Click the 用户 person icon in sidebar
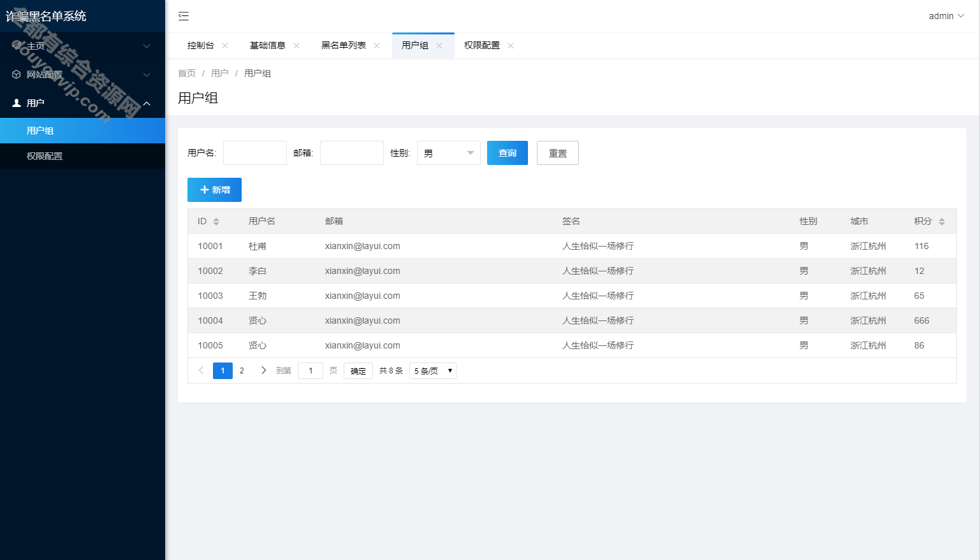This screenshot has height=560, width=980. [x=17, y=103]
